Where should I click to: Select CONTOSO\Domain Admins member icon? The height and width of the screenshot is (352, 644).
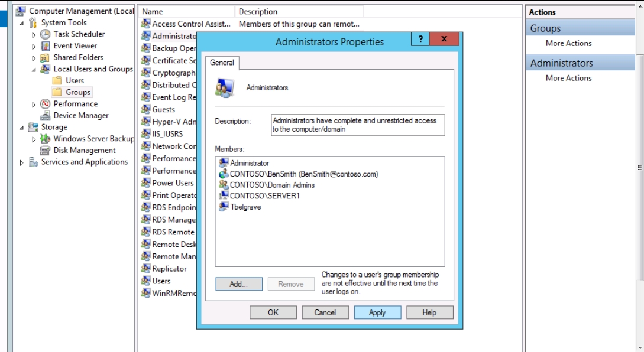[224, 185]
